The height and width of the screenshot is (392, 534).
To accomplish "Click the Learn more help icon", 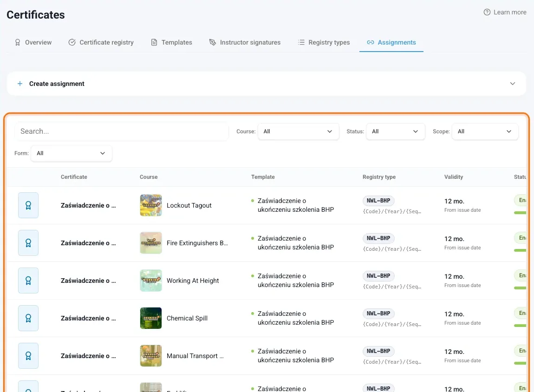I will 487,12.
